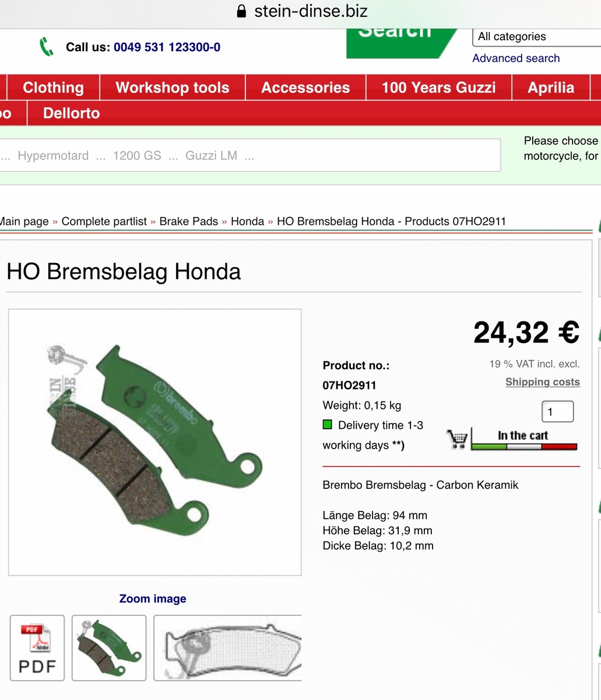
Task: Select the Accessories menu item
Action: click(305, 87)
